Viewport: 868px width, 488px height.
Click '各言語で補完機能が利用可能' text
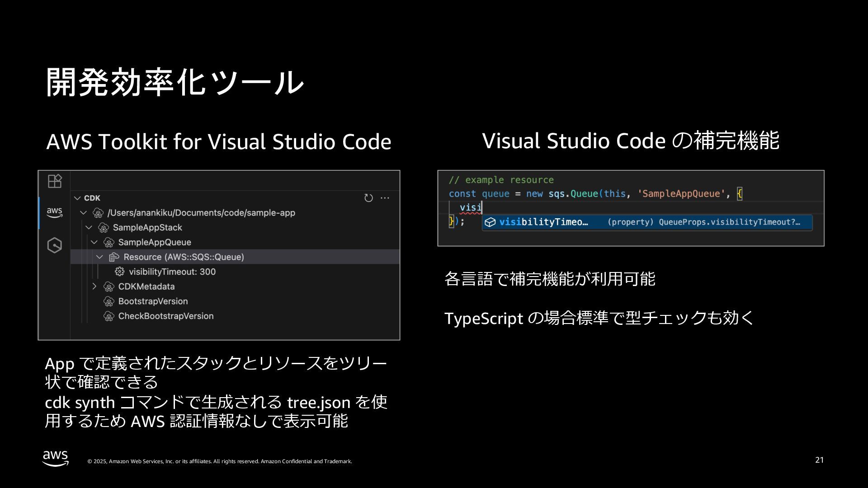[x=550, y=279]
